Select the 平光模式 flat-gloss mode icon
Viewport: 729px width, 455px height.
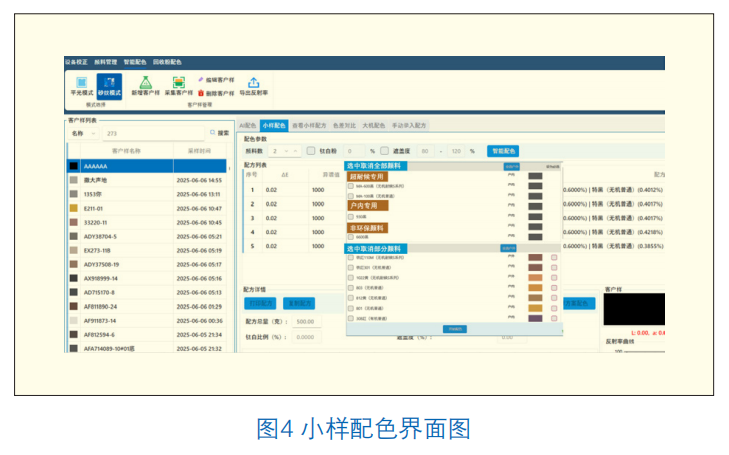[x=81, y=83]
